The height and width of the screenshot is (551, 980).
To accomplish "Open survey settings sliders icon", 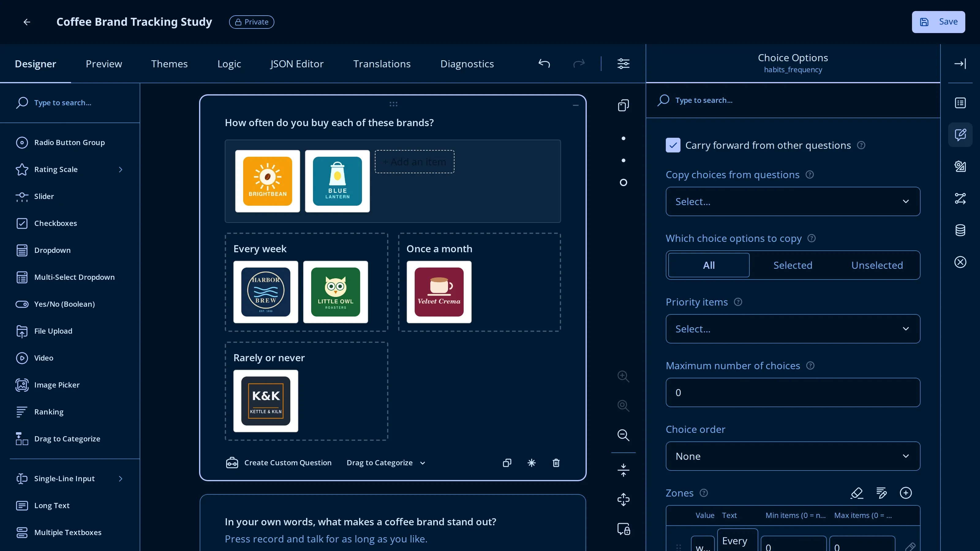I will point(623,63).
